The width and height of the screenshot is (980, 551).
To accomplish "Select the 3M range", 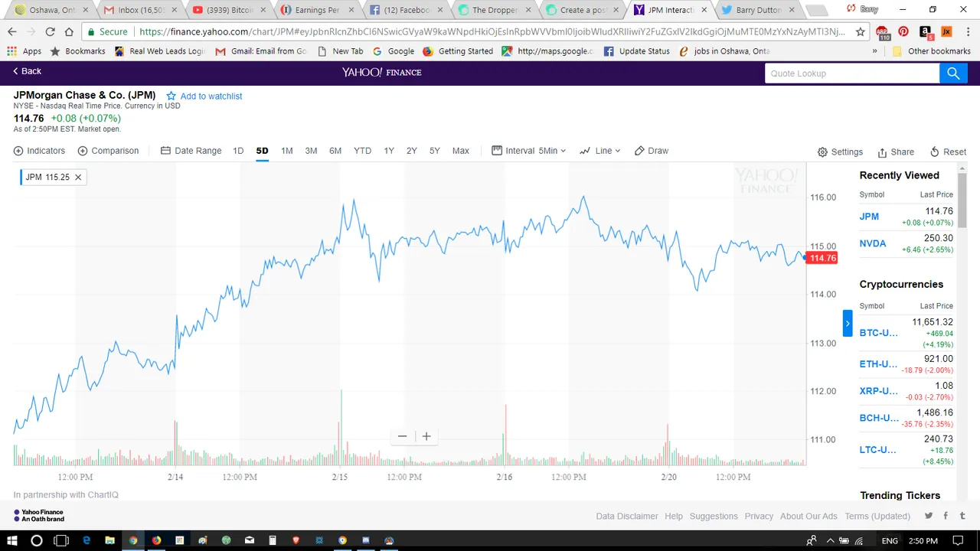I will (x=311, y=151).
